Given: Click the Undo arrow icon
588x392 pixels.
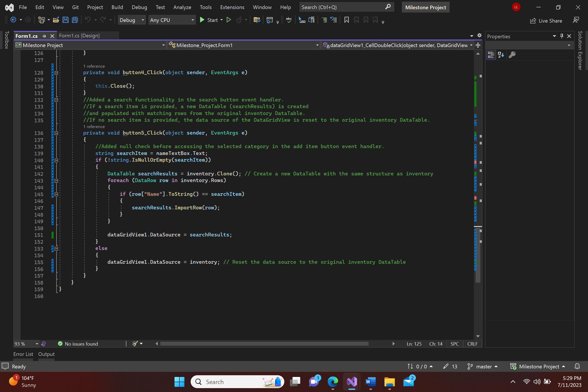Looking at the screenshot, I should pos(88,20).
